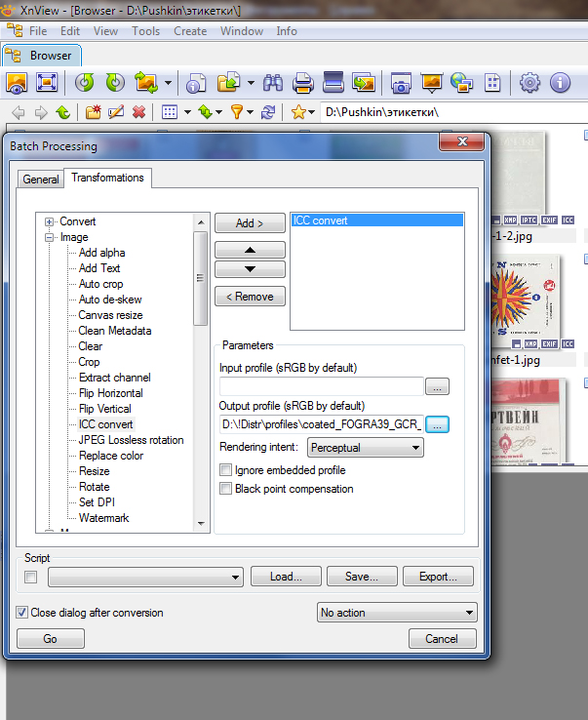Click the Load... script button
The image size is (588, 720).
[x=286, y=577]
